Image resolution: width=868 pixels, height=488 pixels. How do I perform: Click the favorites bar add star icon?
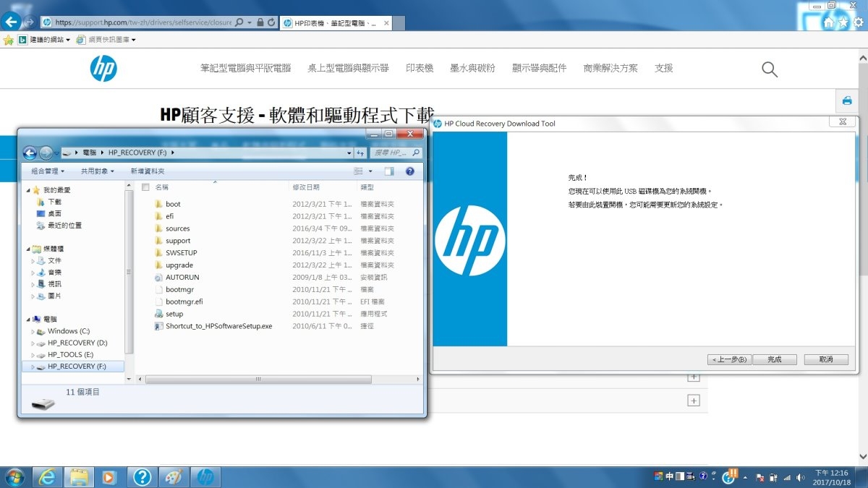pos(9,40)
